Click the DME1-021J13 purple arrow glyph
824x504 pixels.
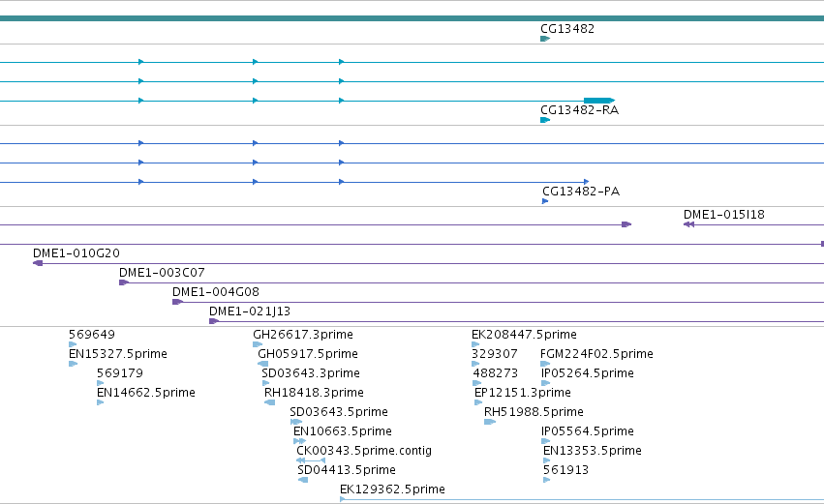214,321
